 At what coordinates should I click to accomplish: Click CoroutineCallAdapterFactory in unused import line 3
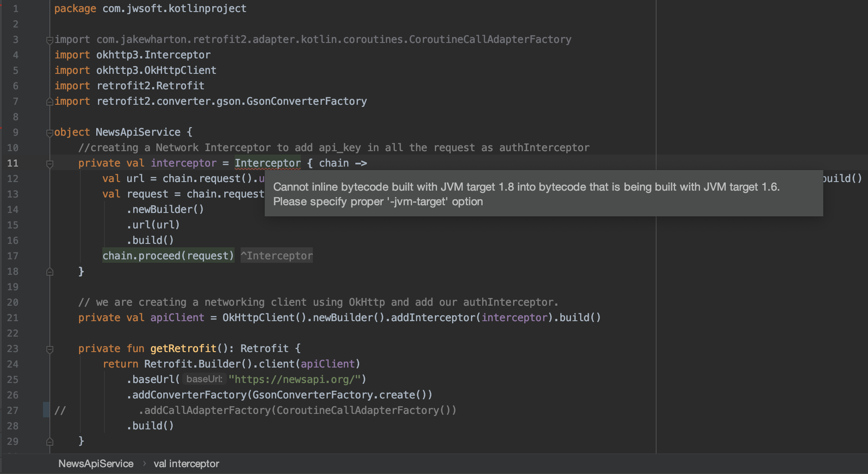(490, 39)
